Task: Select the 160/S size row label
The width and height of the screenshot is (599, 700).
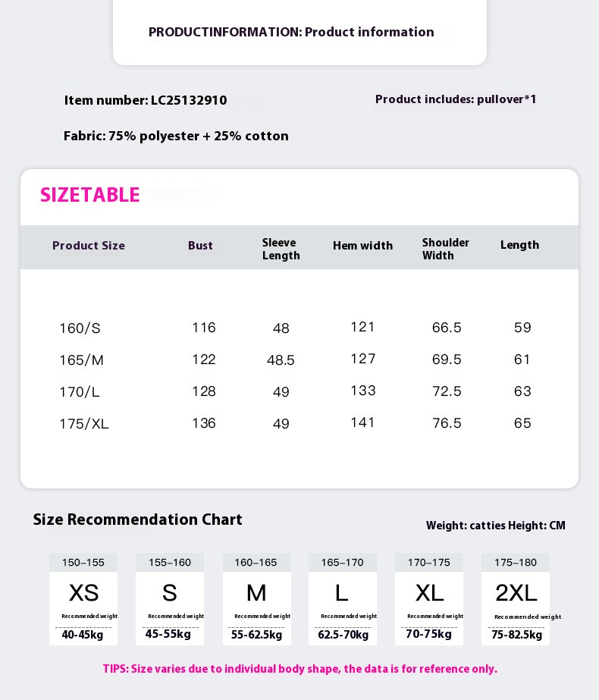Action: (x=80, y=328)
